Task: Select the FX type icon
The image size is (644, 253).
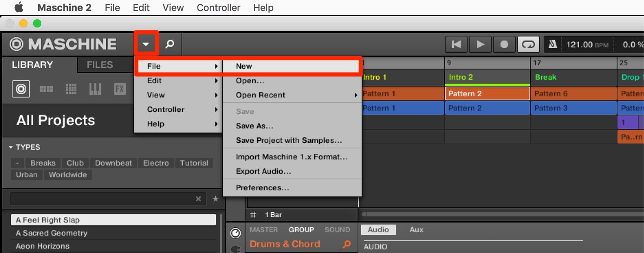Action: coord(120,89)
